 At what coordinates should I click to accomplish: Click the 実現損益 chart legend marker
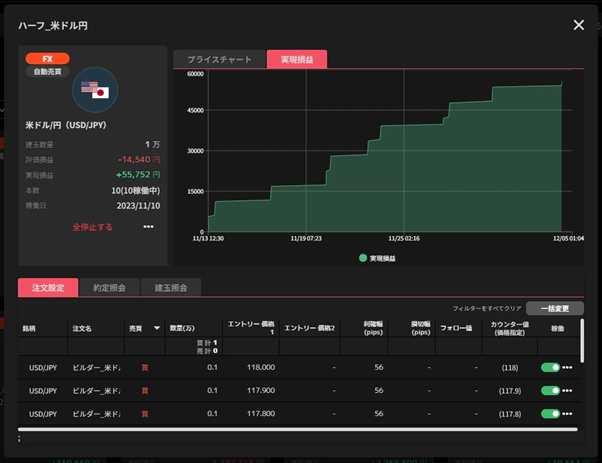(363, 258)
